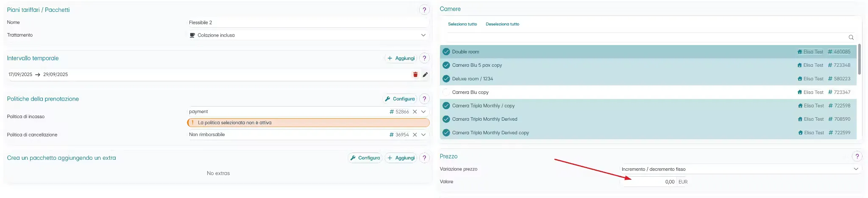
Task: Click Deseleziona tutto link
Action: coord(502,24)
